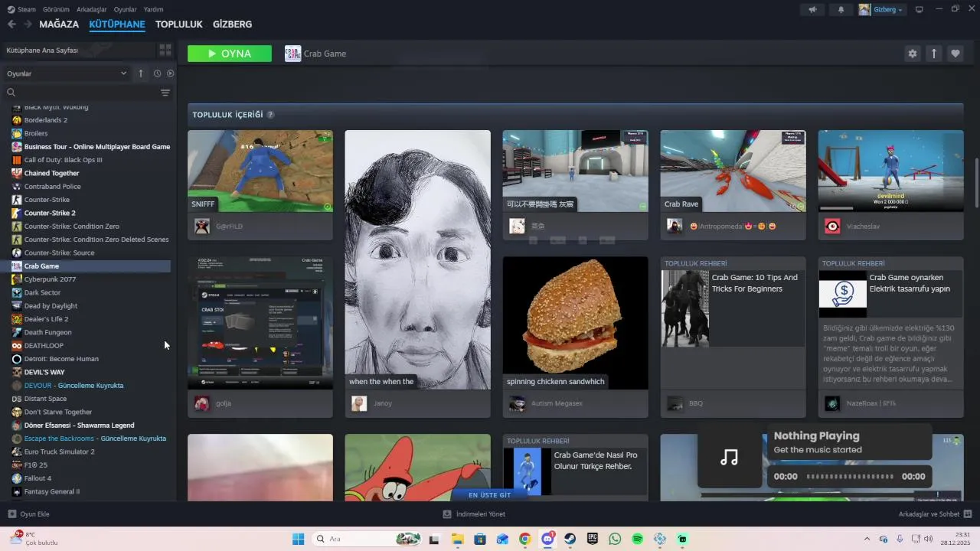
Task: Click the sort order arrow beside Oyunlar
Action: (141, 73)
